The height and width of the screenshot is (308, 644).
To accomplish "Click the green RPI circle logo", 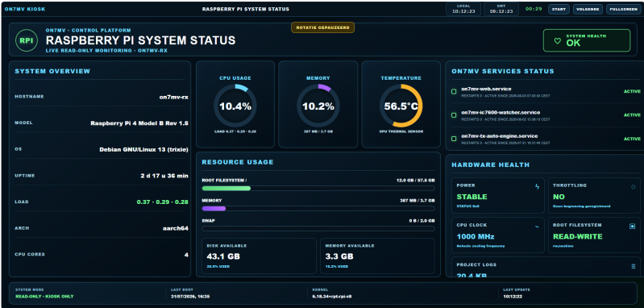I will pos(27,40).
